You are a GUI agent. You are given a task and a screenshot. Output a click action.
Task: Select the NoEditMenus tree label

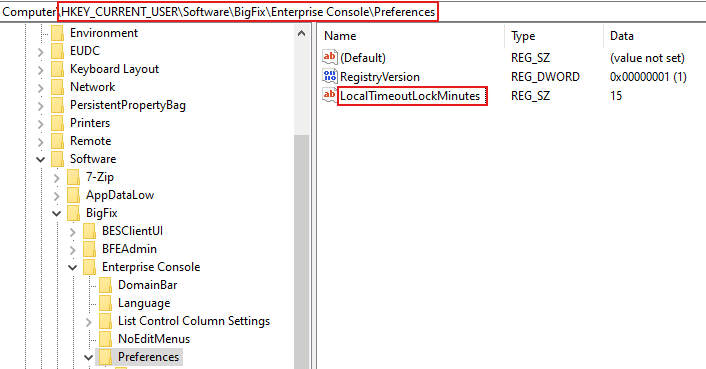[154, 339]
